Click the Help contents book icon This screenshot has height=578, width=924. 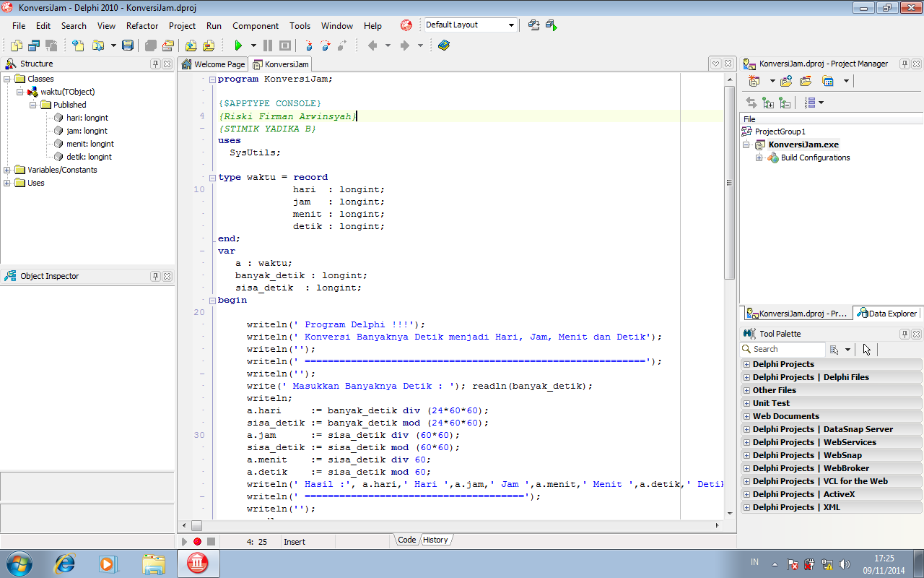pyautogui.click(x=443, y=46)
